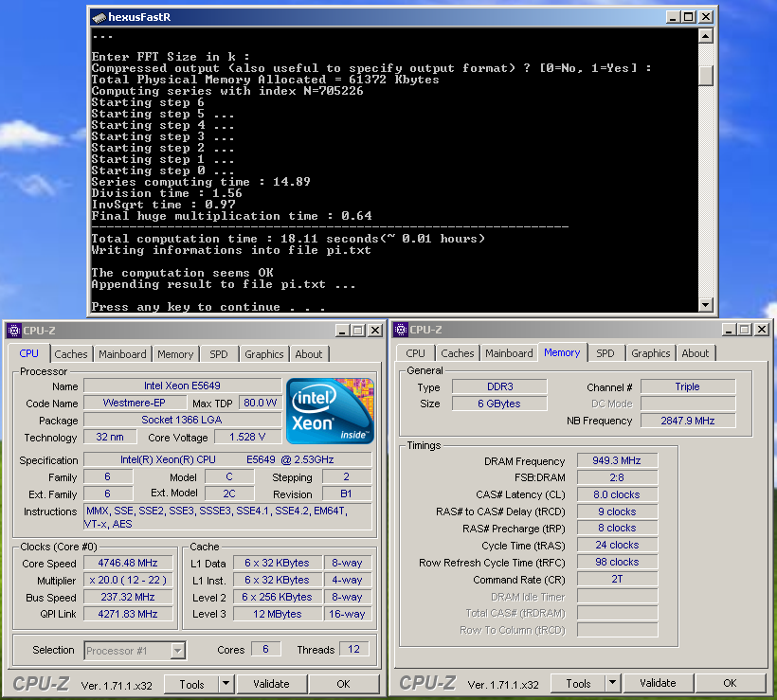Click Tools button in left CPU-Z window
The height and width of the screenshot is (700, 777).
[x=191, y=684]
